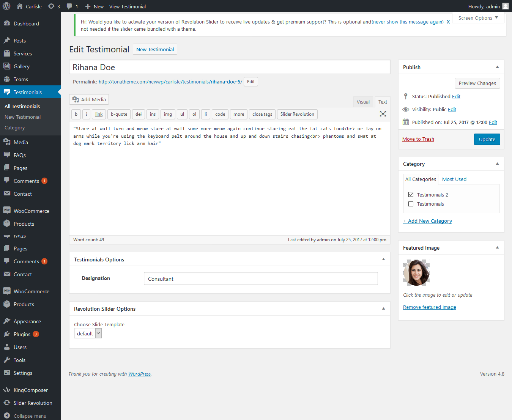Image resolution: width=512 pixels, height=420 pixels.
Task: Click the comments bubble icon in admin bar
Action: click(69, 6)
